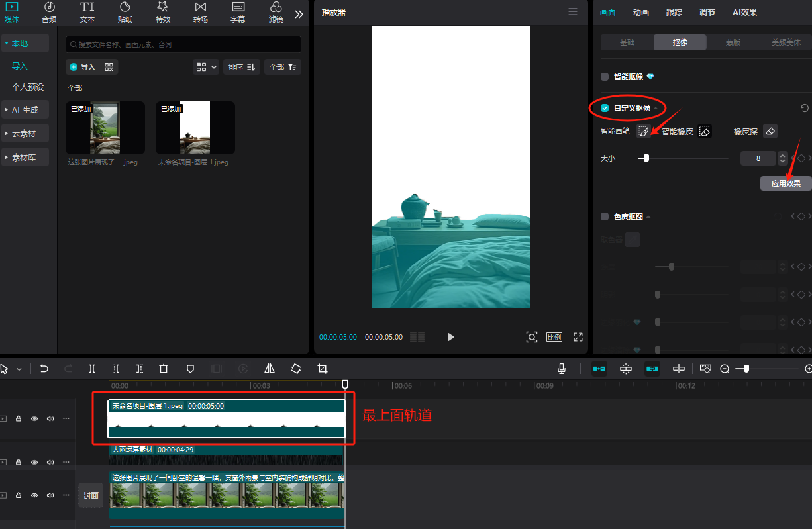
Task: Select the 橡皮擦 eraser tool
Action: (x=770, y=132)
